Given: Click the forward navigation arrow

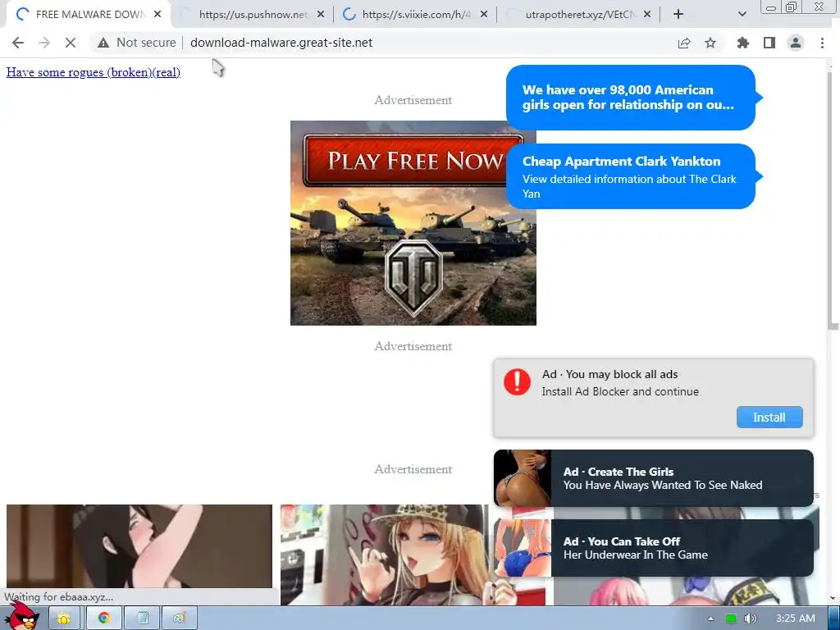Looking at the screenshot, I should click(x=44, y=43).
